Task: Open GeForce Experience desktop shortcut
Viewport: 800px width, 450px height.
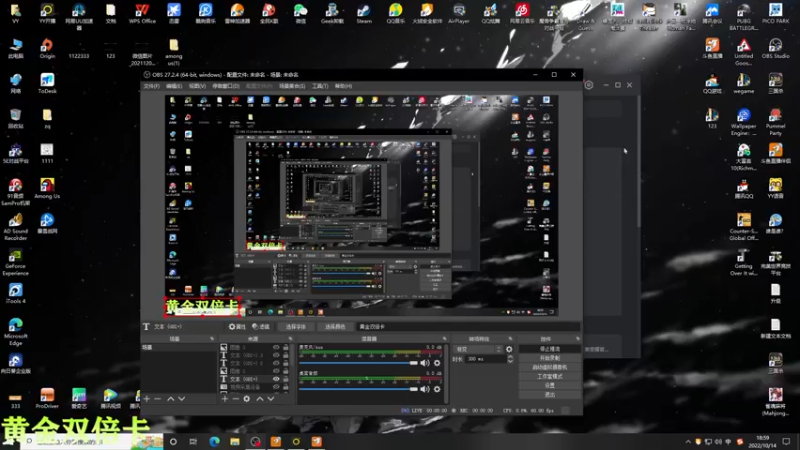Action: click(x=15, y=262)
